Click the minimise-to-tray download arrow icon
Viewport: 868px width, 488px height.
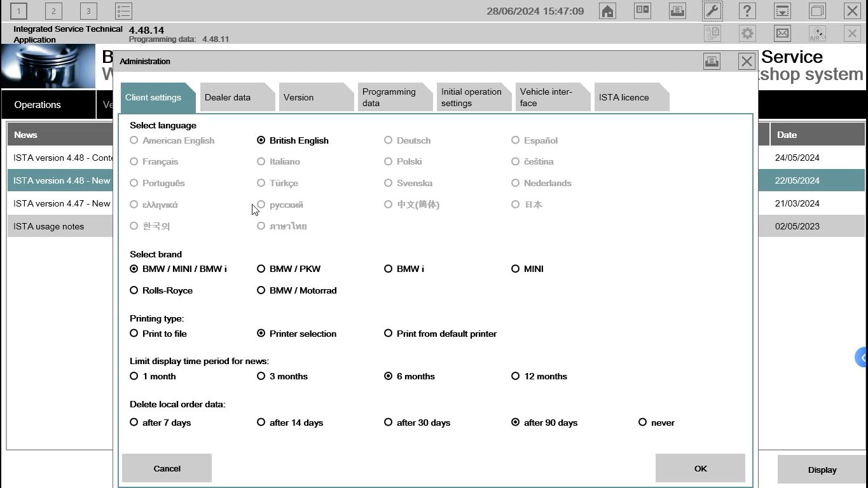click(782, 11)
